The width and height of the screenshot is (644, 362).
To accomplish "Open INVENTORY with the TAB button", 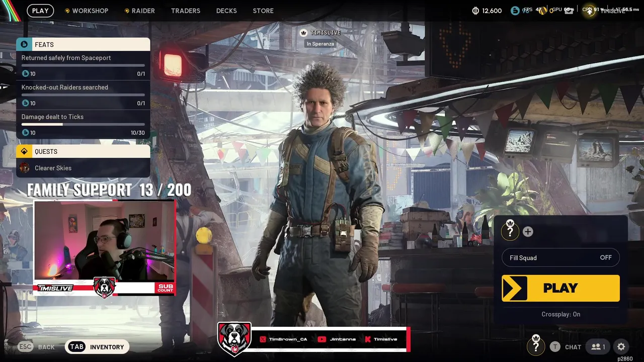I will [97, 347].
